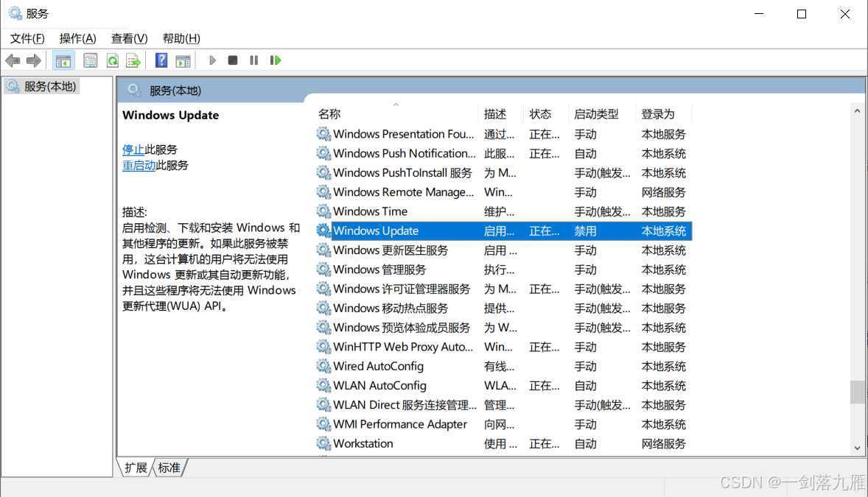Sort by the 登录为 column header
Image resolution: width=868 pixels, height=497 pixels.
(663, 114)
